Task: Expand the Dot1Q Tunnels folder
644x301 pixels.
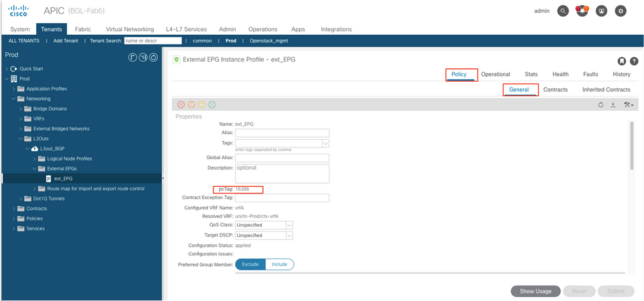Action: 21,199
